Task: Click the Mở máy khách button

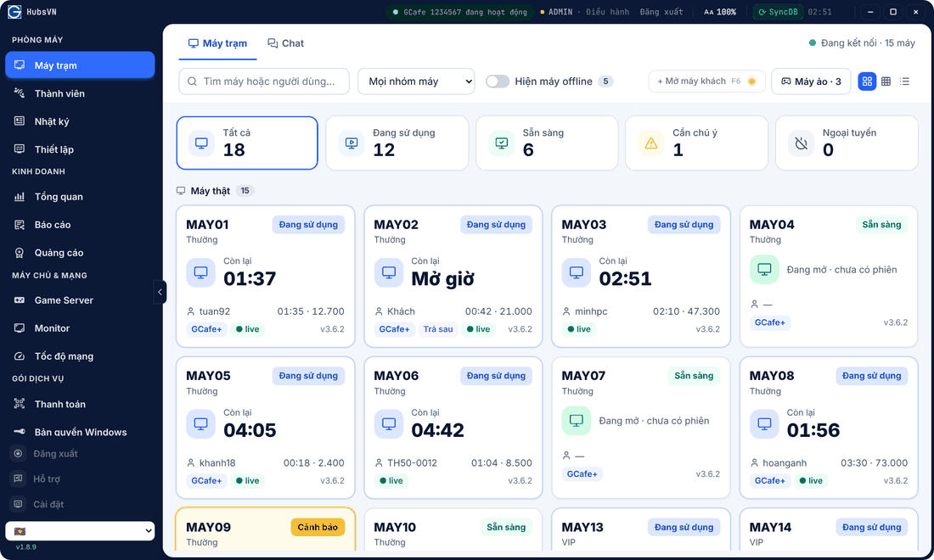Action: 706,81
